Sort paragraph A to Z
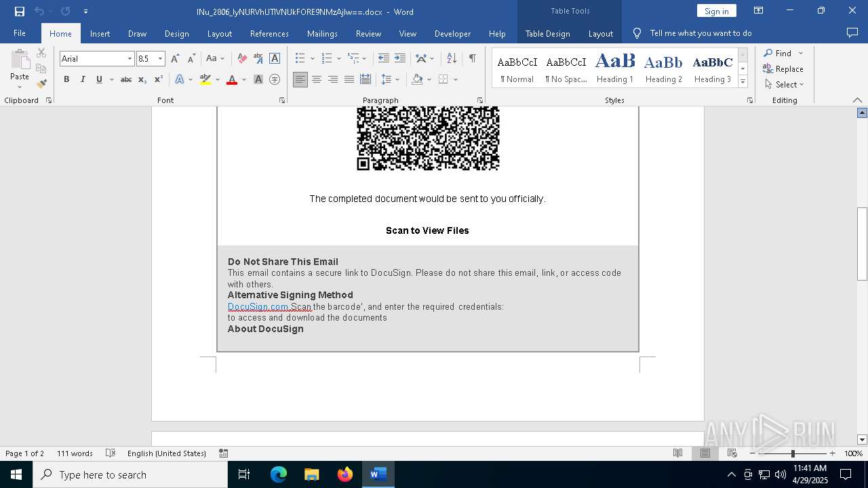This screenshot has height=488, width=868. [x=452, y=59]
